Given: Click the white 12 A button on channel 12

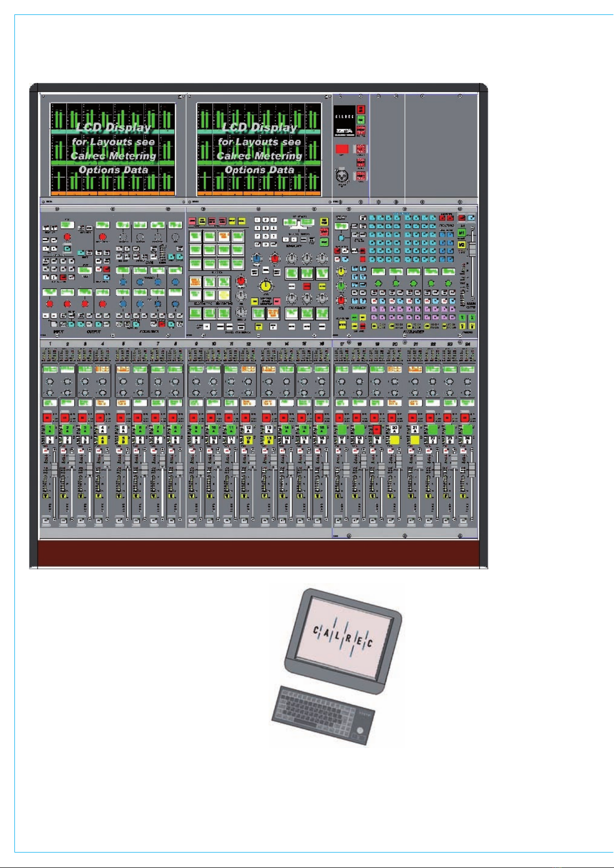Looking at the screenshot, I should tap(248, 429).
